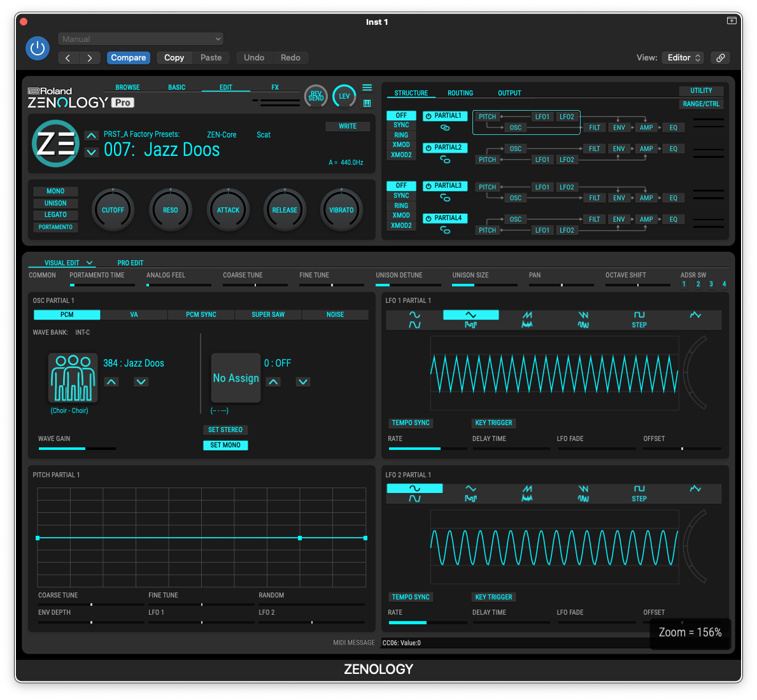The image size is (757, 700).
Task: Toggle PARTIAL3 power switch
Action: (428, 186)
